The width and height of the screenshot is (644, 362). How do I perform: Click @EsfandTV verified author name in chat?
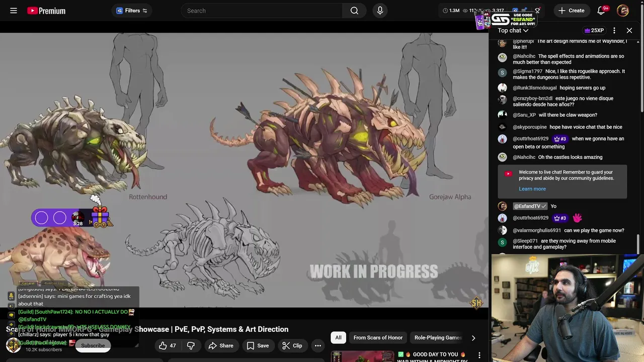point(530,206)
